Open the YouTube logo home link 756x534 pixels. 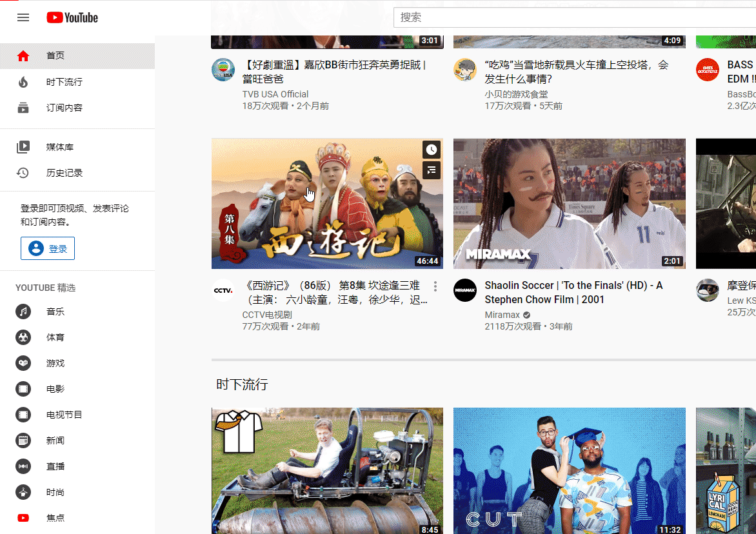pyautogui.click(x=72, y=17)
